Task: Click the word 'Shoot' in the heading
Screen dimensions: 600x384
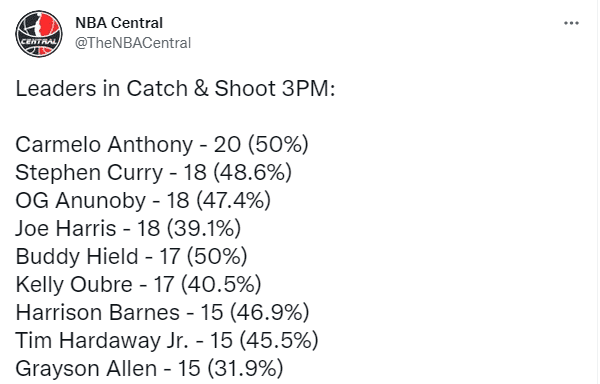Action: point(245,89)
